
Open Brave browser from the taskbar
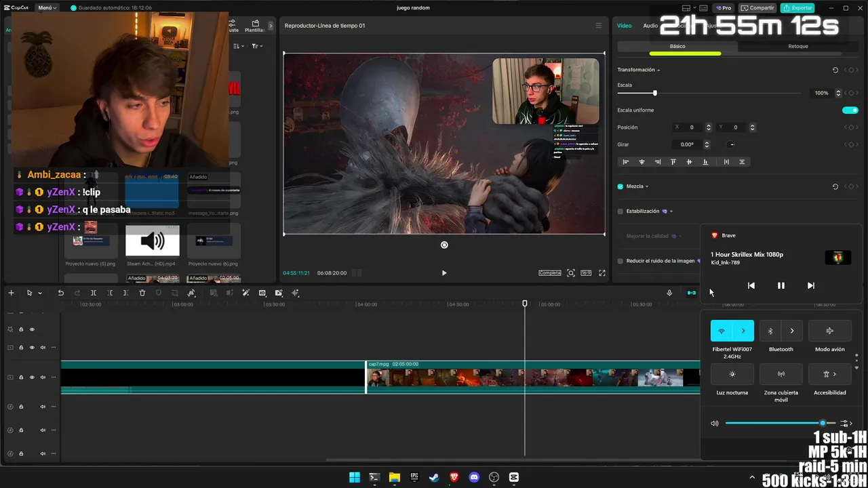click(454, 477)
